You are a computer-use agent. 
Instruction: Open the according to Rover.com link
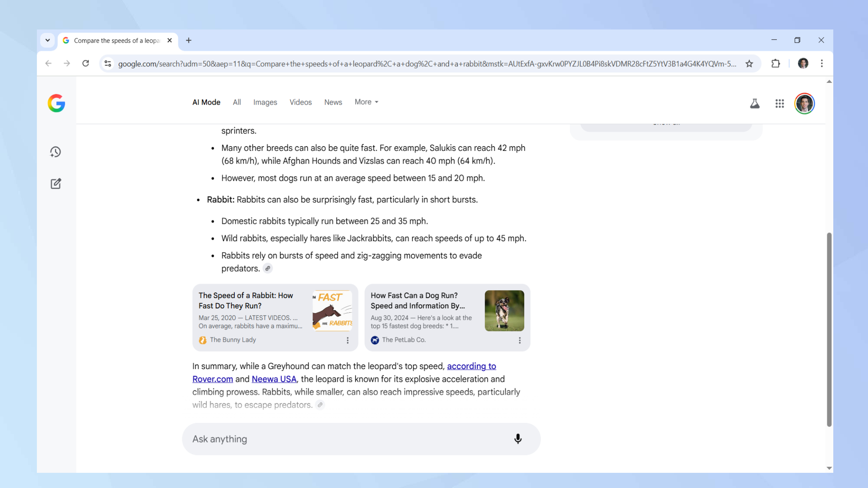[471, 366]
